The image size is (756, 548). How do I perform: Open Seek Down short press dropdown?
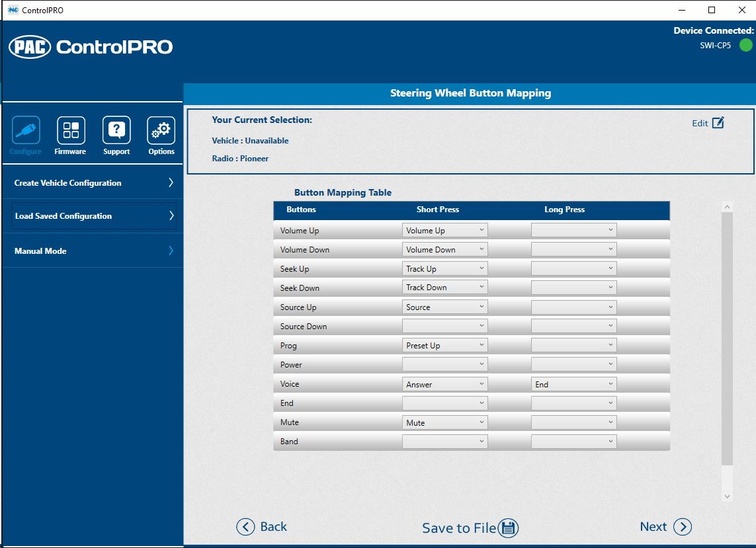[x=444, y=288]
